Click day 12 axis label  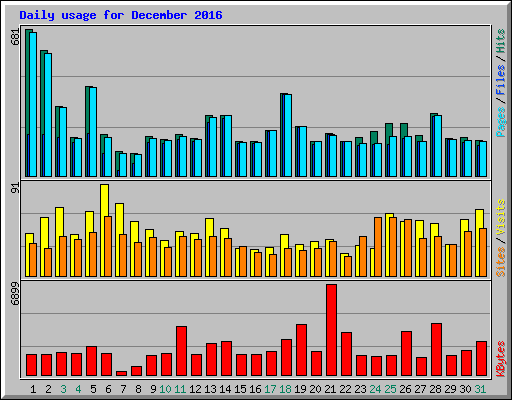195,389
